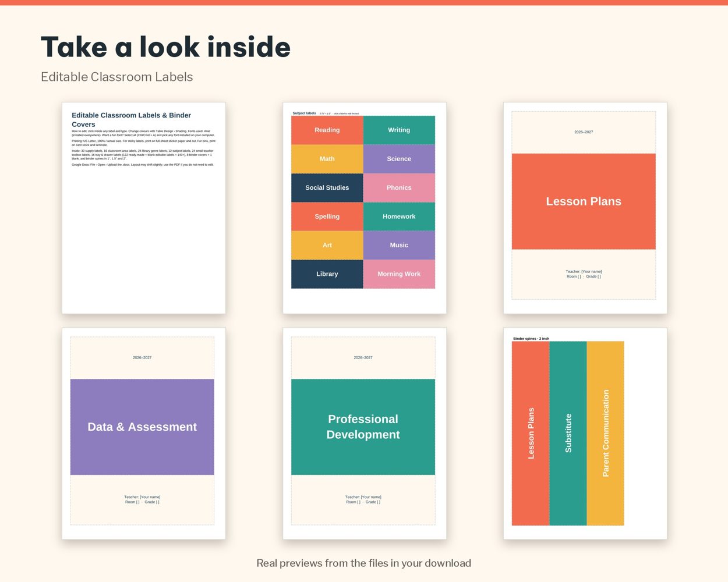Viewport: 728px width, 582px height.
Task: Click the Binder spines - 2 inch heading
Action: [x=531, y=338]
